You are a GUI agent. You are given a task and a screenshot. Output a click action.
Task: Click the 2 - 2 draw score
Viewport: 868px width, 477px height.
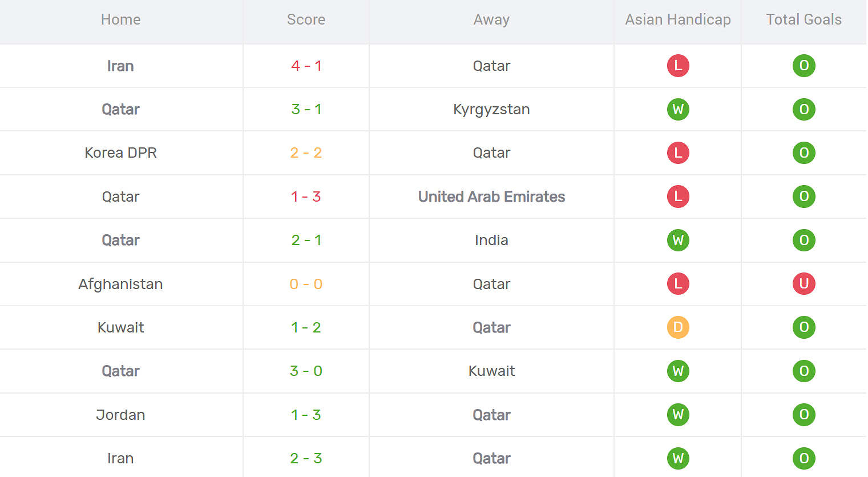click(306, 153)
